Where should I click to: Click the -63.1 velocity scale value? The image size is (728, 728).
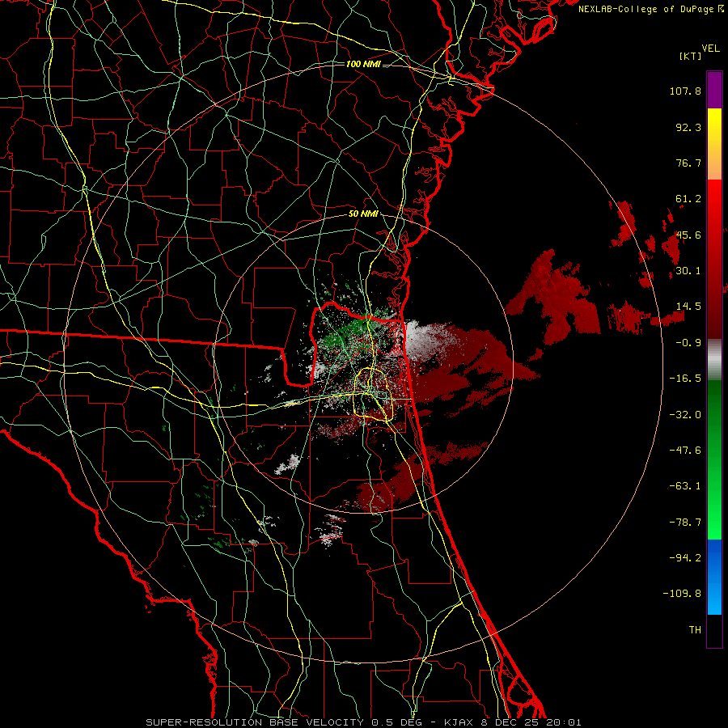(x=685, y=486)
